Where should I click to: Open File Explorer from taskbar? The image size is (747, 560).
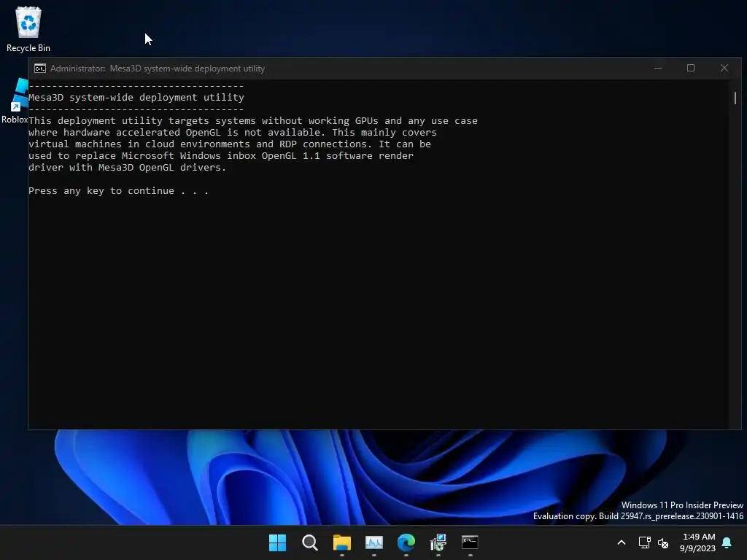tap(341, 542)
